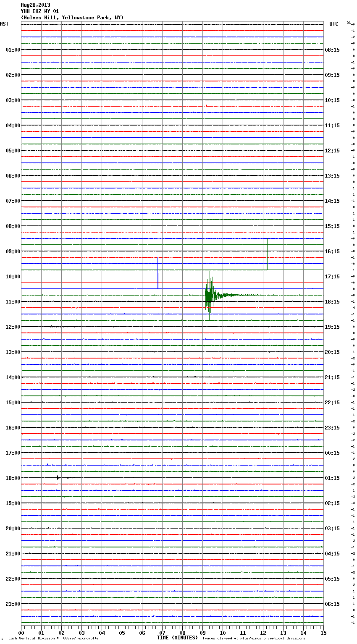This screenshot has width=357, height=644.
Task: Select the 11:00 MST time label
Action: coord(13,302)
